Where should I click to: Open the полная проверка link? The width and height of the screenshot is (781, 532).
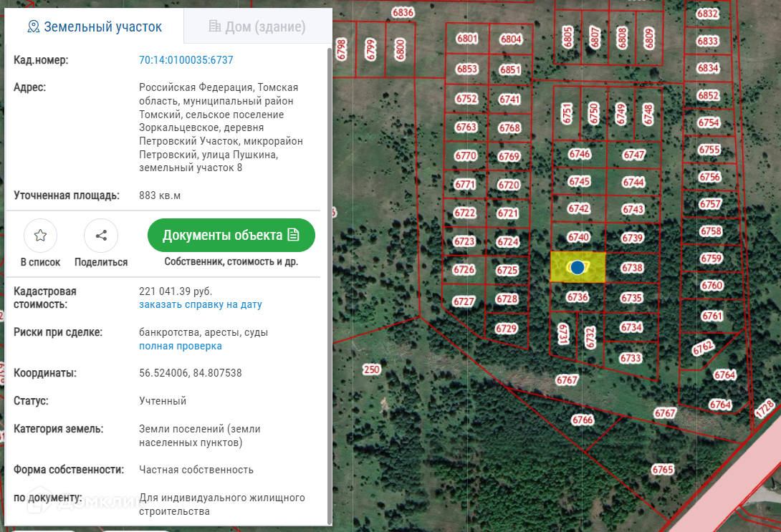pyautogui.click(x=181, y=346)
